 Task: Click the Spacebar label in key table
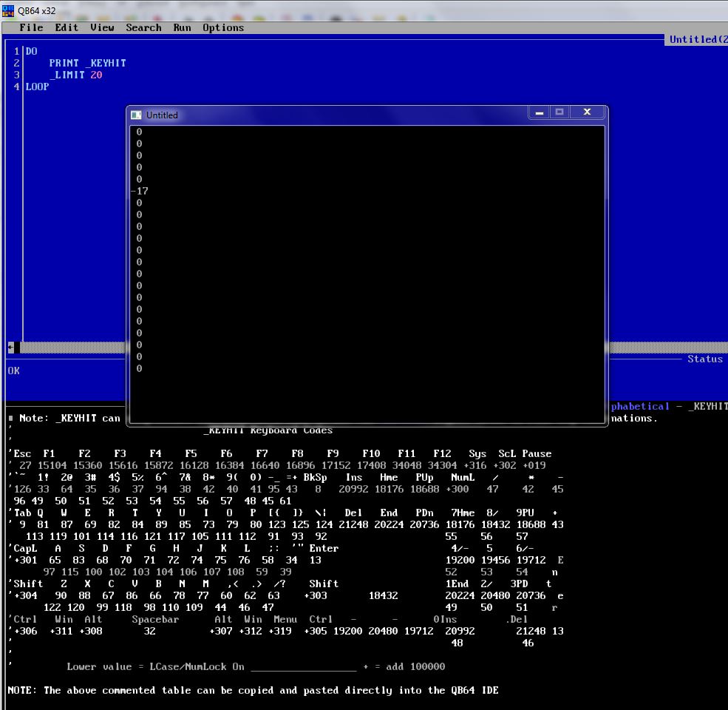point(155,619)
